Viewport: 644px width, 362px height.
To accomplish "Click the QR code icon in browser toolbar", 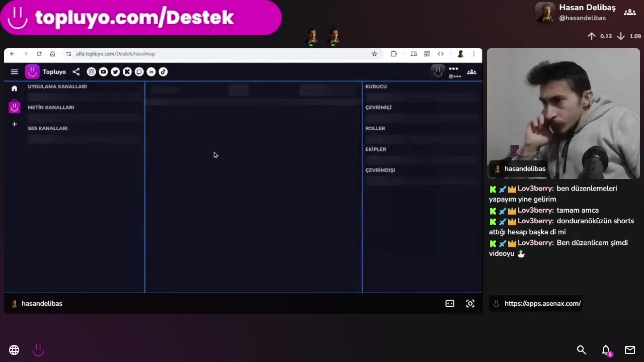I will [x=427, y=54].
